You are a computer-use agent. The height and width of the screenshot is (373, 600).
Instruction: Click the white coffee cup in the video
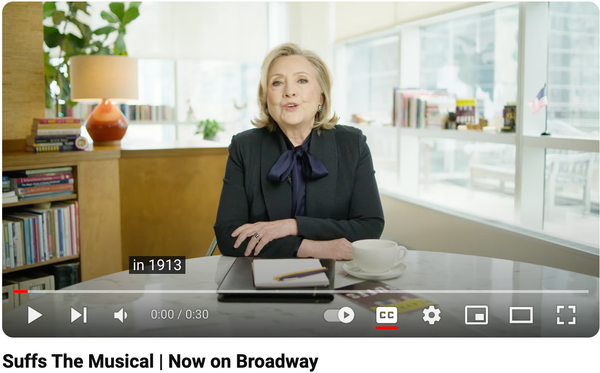point(378,255)
